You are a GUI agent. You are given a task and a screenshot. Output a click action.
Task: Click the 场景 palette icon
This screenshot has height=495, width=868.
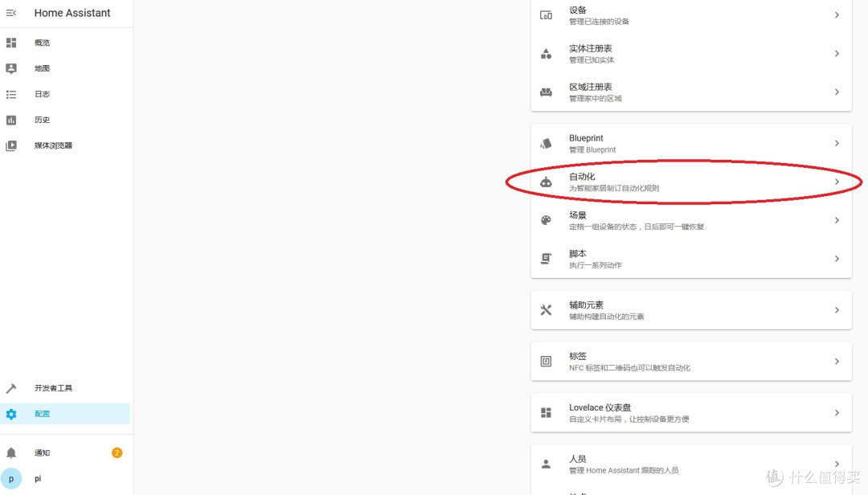pyautogui.click(x=547, y=220)
